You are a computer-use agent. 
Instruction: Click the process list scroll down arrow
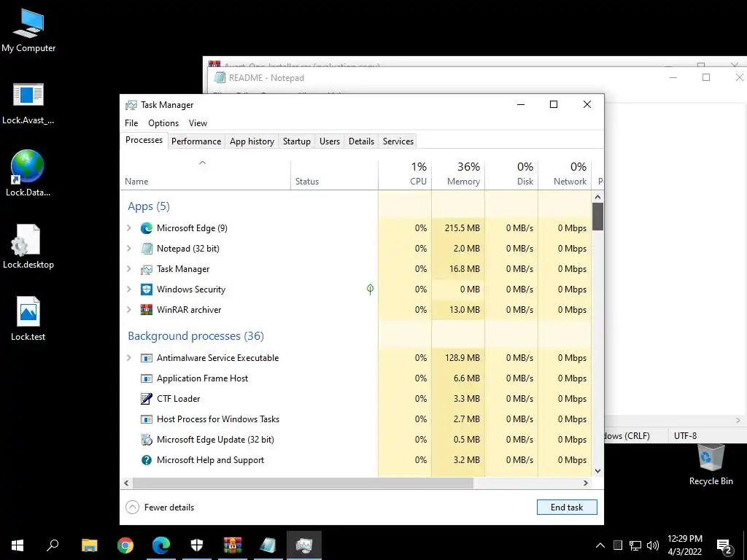tap(598, 471)
